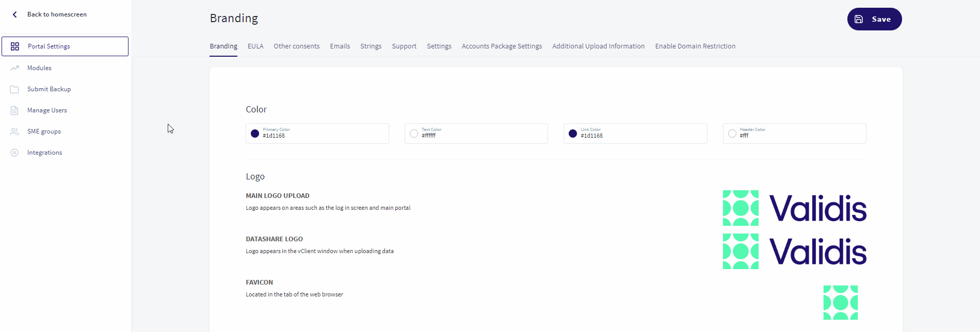Click the Manage Users document icon
Screen dimensions: 980x332
click(14, 110)
